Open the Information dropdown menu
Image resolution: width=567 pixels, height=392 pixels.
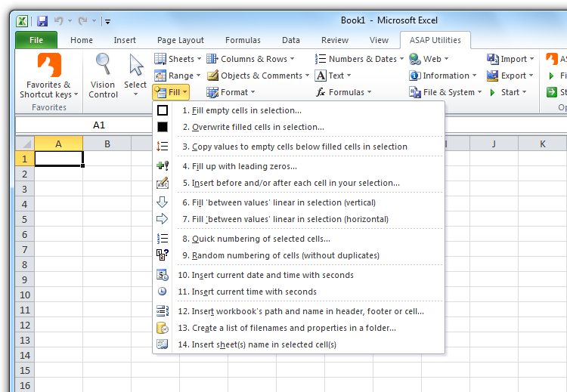pyautogui.click(x=443, y=76)
